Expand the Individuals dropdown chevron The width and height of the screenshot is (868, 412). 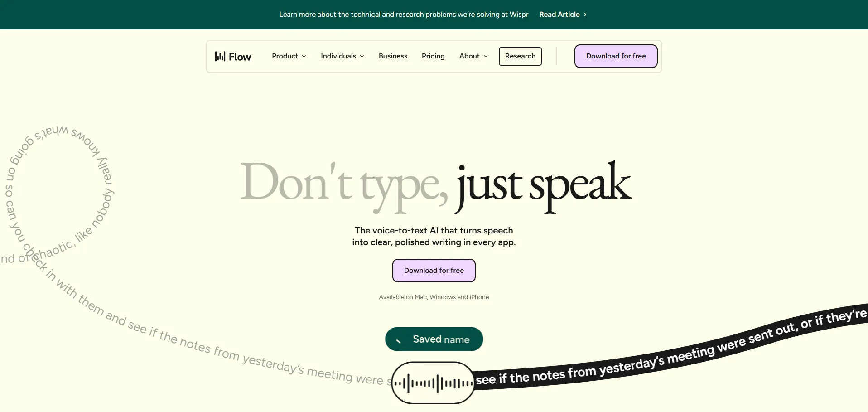point(362,56)
